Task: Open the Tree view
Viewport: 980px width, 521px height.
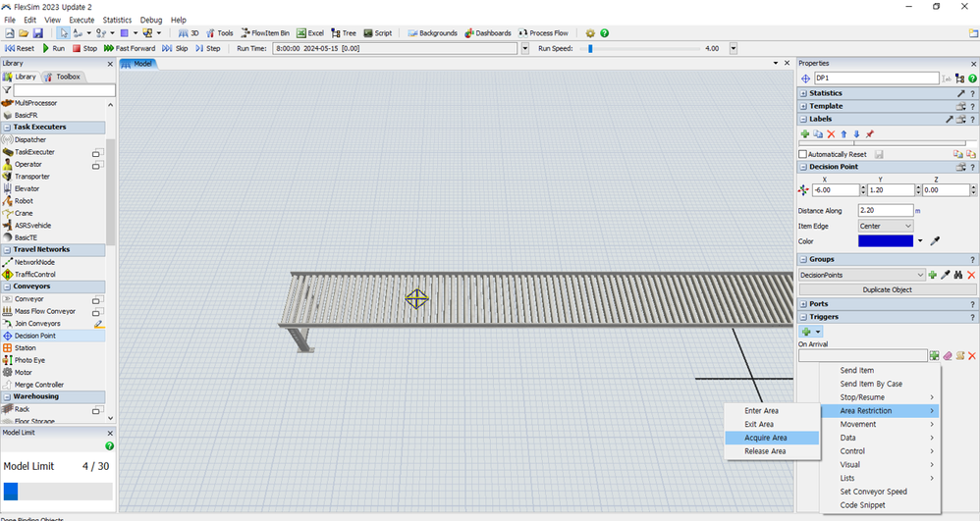Action: [x=344, y=33]
